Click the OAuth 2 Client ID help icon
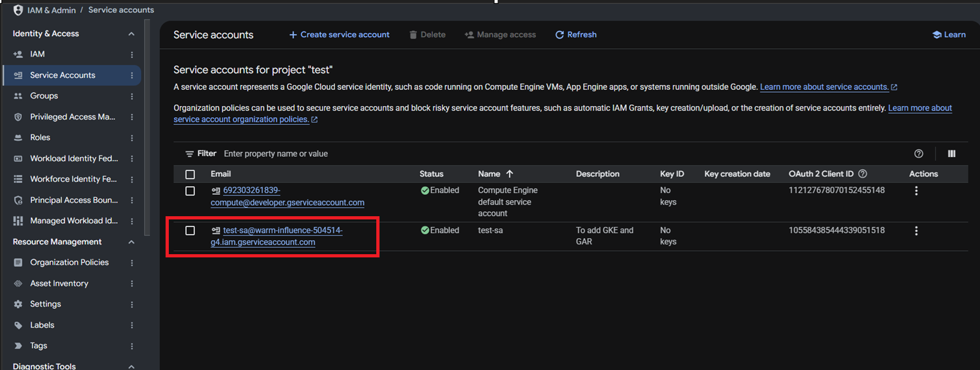The image size is (980, 370). (863, 174)
